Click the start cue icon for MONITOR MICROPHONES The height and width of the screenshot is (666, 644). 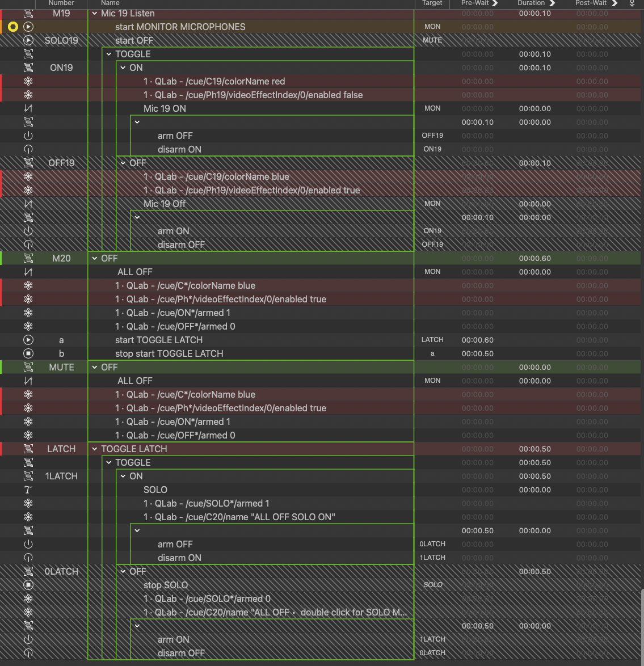tap(28, 27)
